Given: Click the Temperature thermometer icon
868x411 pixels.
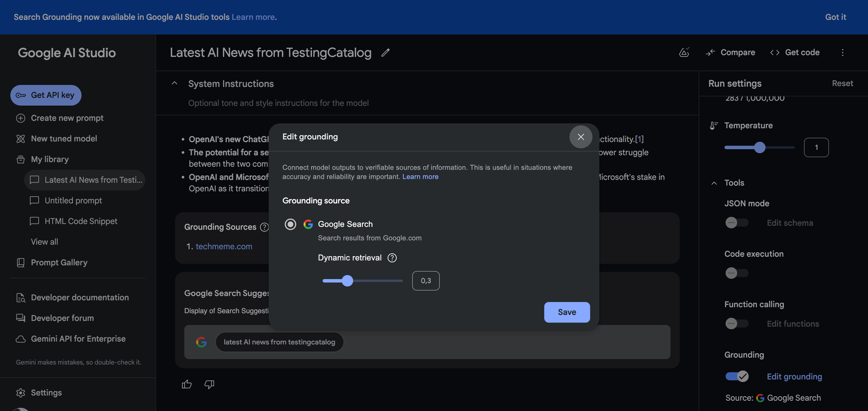Looking at the screenshot, I should [714, 126].
